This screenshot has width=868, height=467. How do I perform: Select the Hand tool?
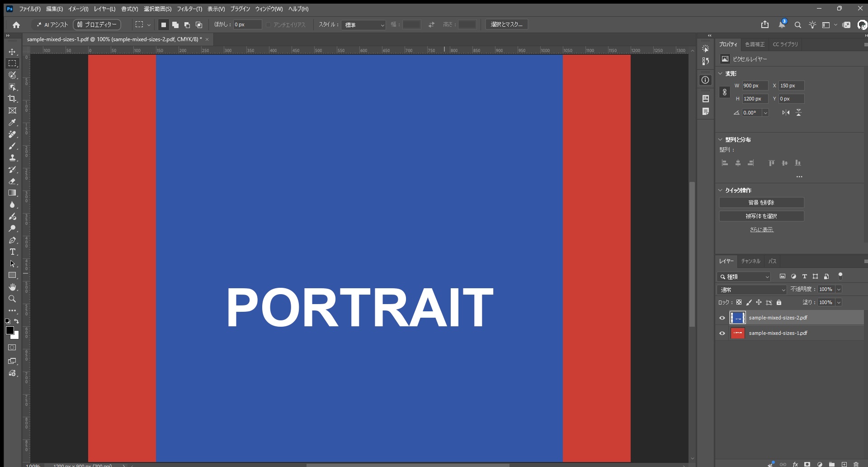click(12, 287)
